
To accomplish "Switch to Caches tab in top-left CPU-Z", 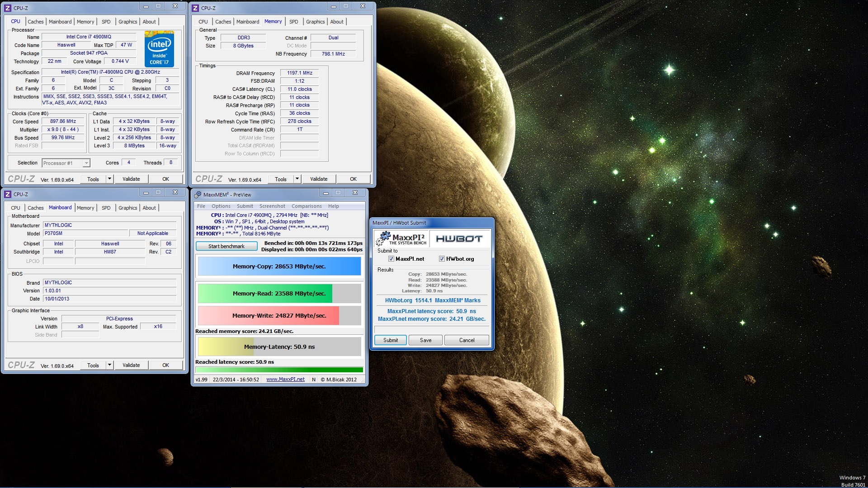I will click(x=36, y=22).
